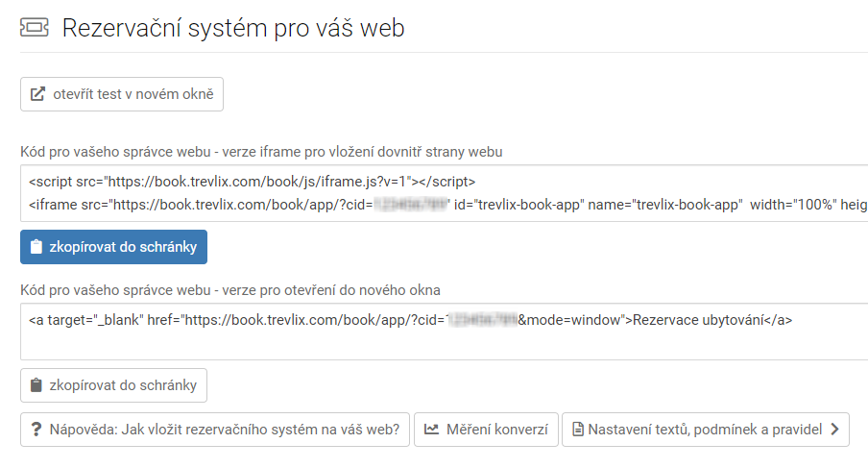Click label about iframe verze pro vložení

261,152
